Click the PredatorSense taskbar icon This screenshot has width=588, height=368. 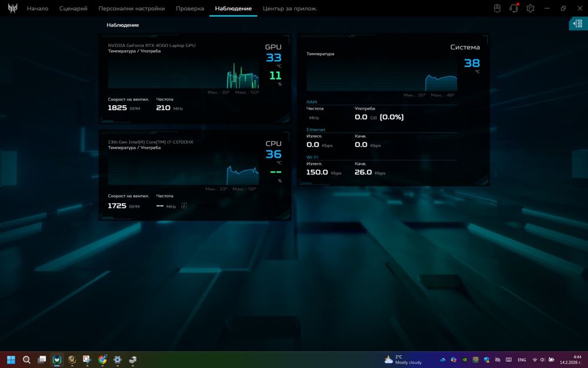click(57, 360)
